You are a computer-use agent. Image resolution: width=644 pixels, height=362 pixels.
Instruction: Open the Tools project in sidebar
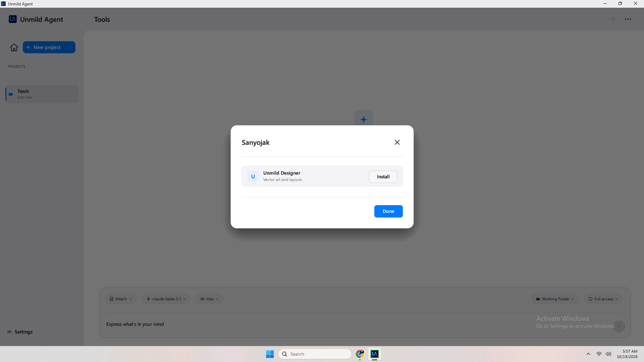click(42, 94)
